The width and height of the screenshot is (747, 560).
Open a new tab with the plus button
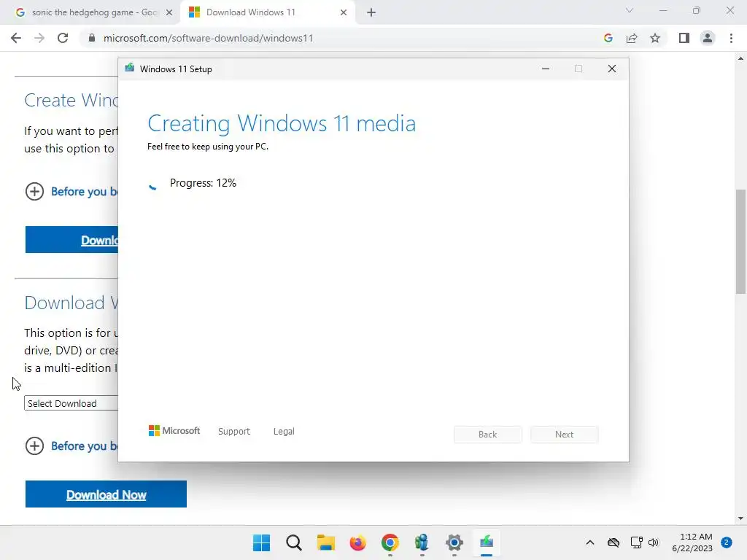click(x=371, y=12)
